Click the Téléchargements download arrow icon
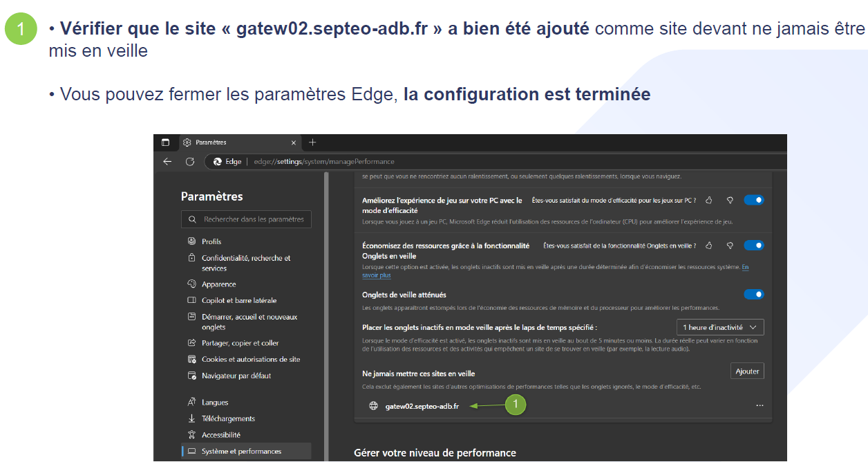The width and height of the screenshot is (868, 462). coord(192,418)
